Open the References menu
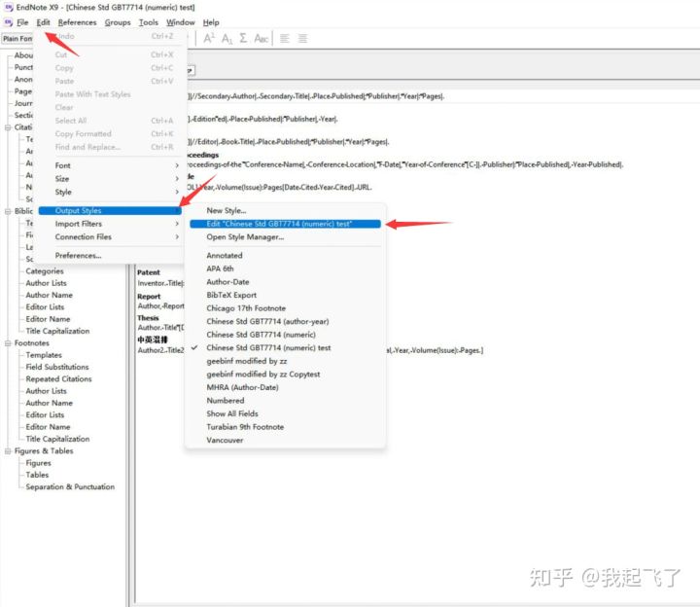The image size is (700, 607). 77,22
